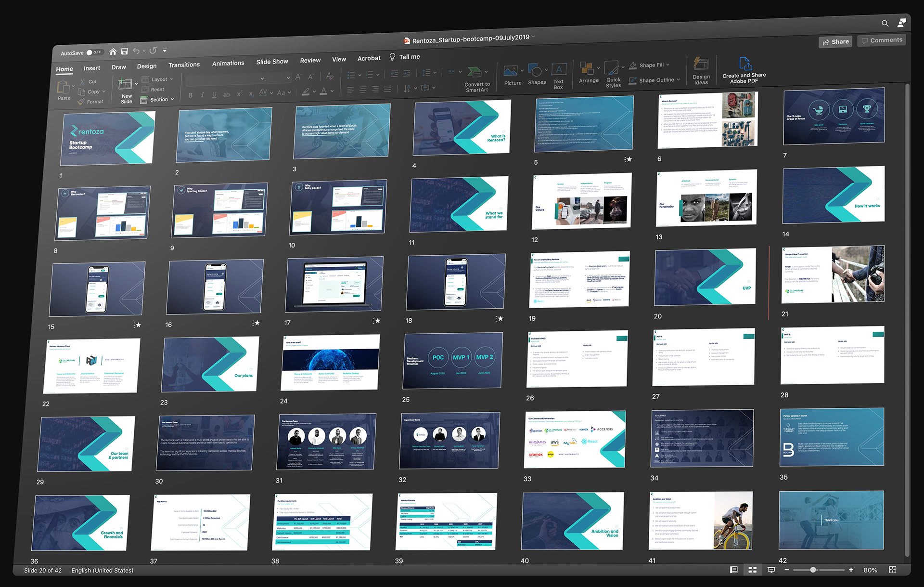
Task: Reset slide layout
Action: 153,90
